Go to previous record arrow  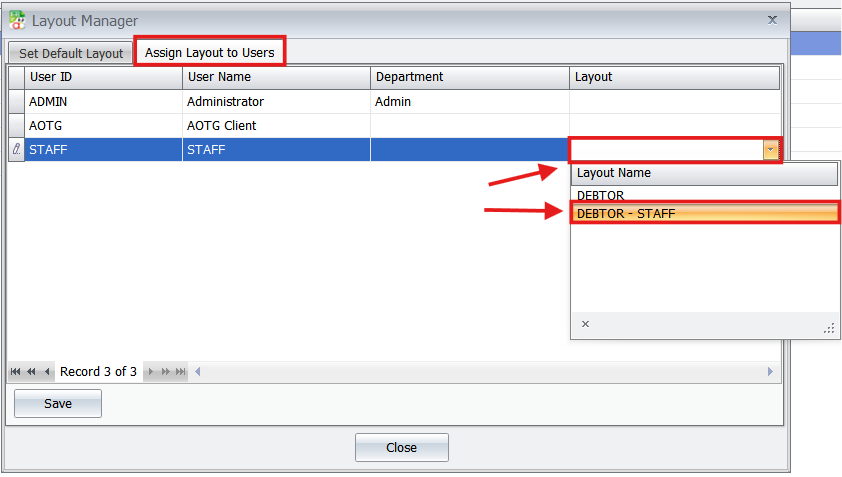47,372
